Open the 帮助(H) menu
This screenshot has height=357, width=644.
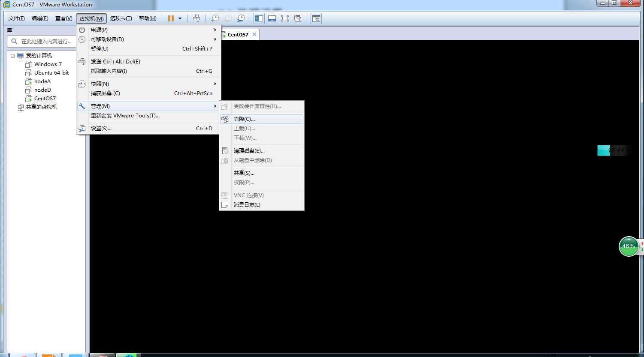pyautogui.click(x=148, y=18)
